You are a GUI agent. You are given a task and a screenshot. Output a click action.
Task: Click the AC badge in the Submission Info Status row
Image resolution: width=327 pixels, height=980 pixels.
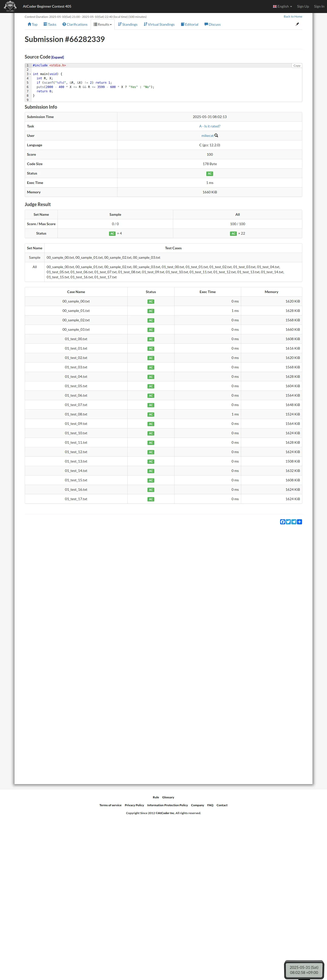pyautogui.click(x=210, y=174)
